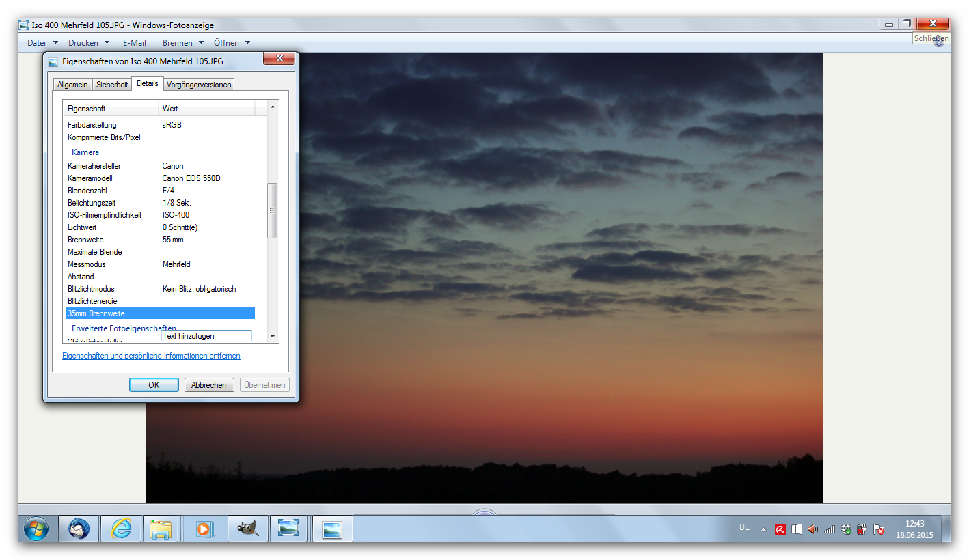Select the Abstand row
The image size is (969, 560).
tap(161, 277)
